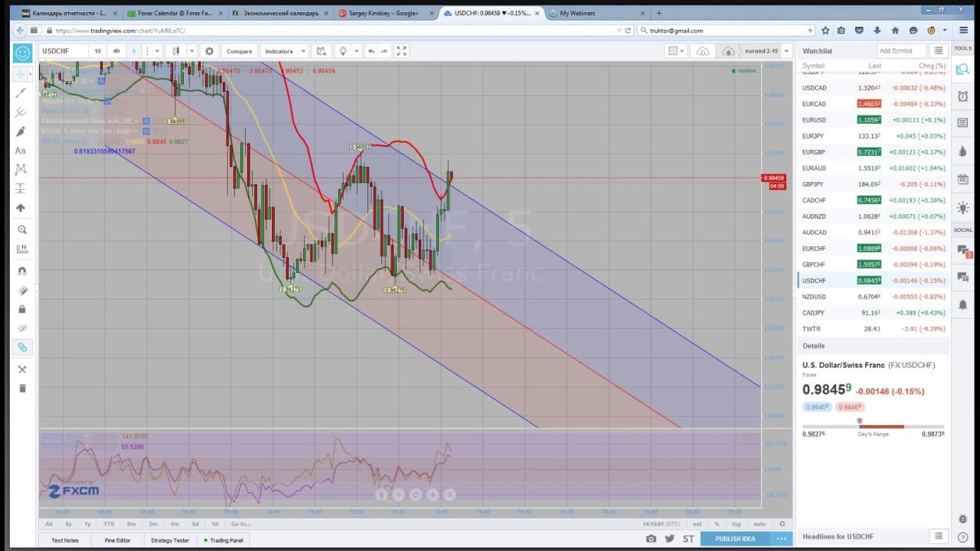This screenshot has height=551, width=980.
Task: Toggle the sync drawings link icon
Action: point(21,347)
